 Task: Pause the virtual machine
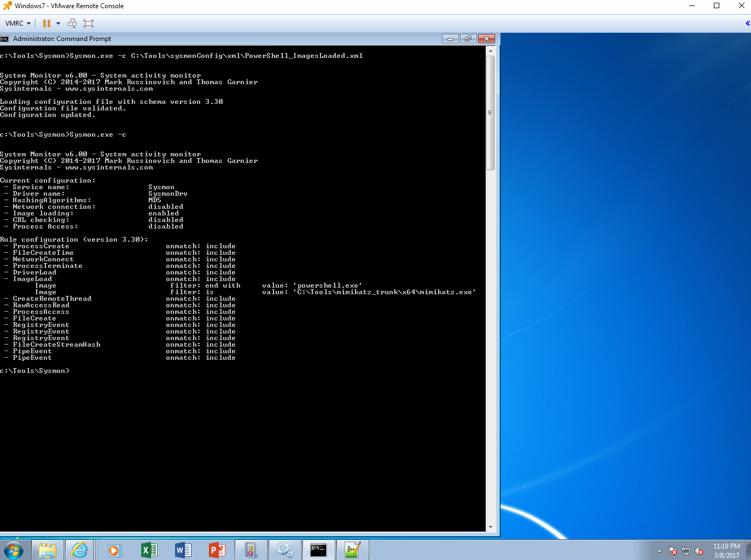point(46,24)
